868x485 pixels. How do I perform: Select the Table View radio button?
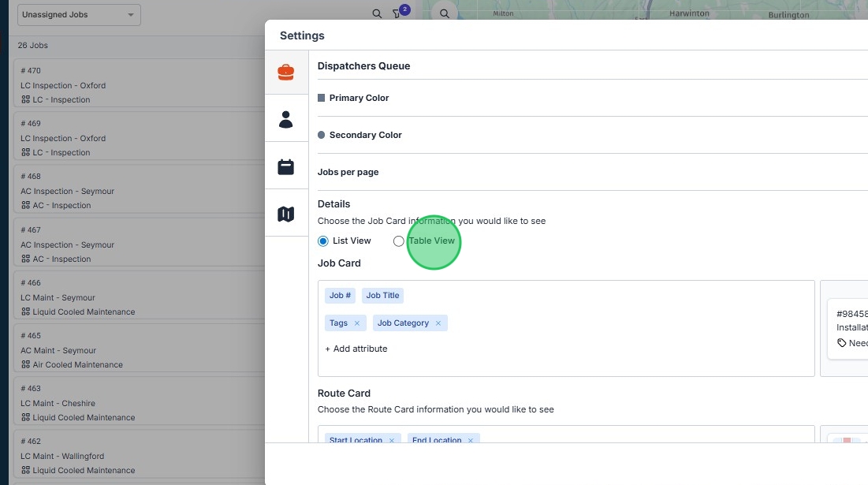(399, 241)
